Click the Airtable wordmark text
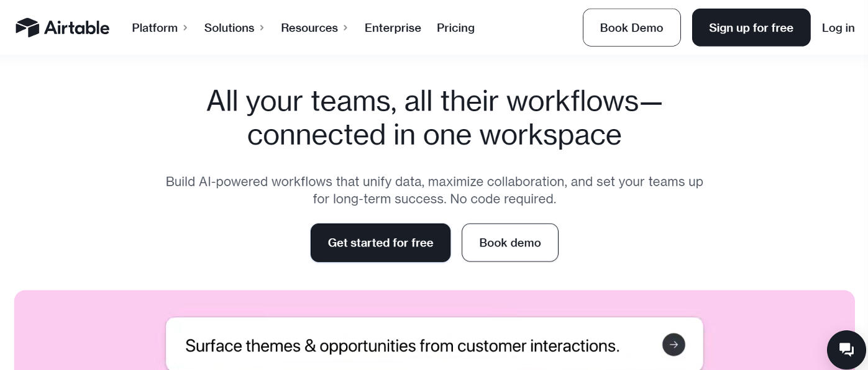The height and width of the screenshot is (370, 868). (x=76, y=28)
